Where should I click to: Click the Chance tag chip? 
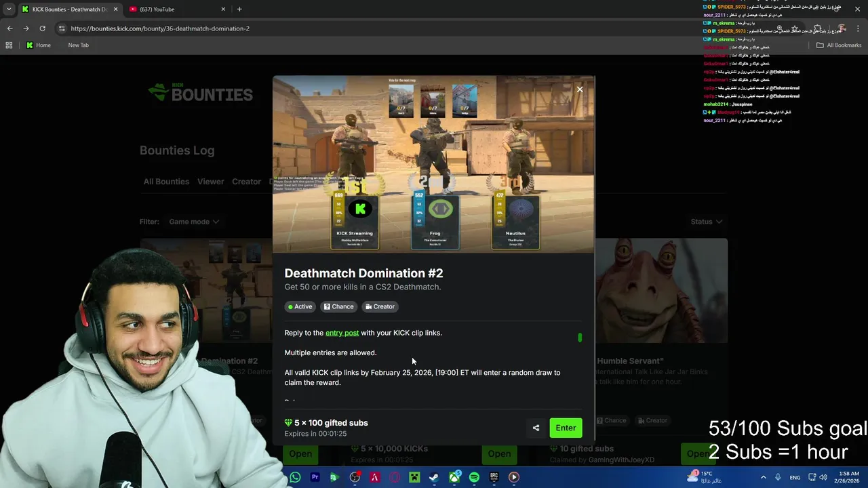click(338, 306)
